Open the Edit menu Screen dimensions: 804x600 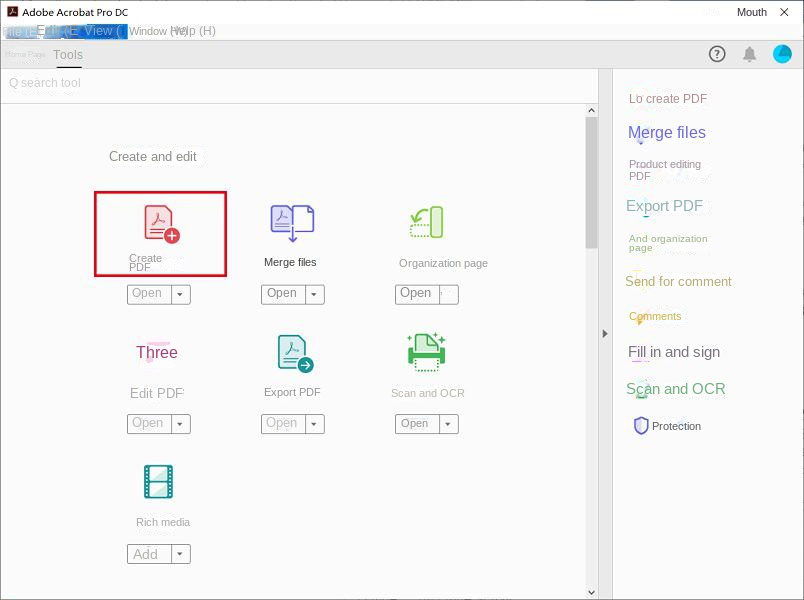click(x=57, y=31)
